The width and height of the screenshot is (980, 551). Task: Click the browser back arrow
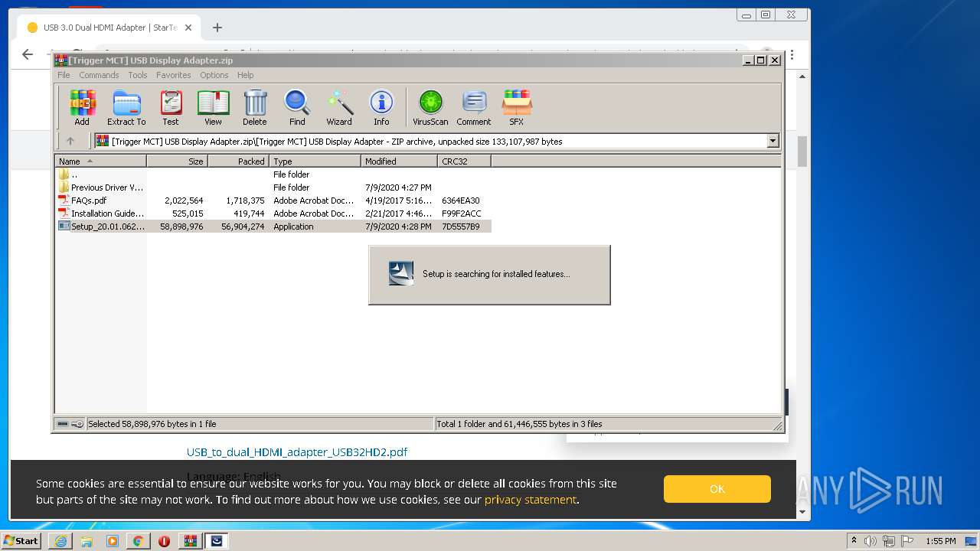pos(28,54)
